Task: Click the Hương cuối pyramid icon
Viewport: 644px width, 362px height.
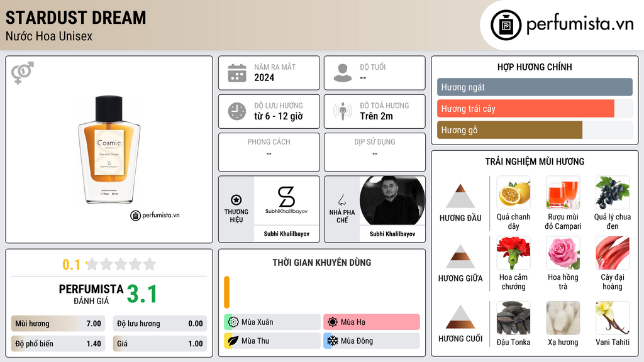Action: (460, 317)
